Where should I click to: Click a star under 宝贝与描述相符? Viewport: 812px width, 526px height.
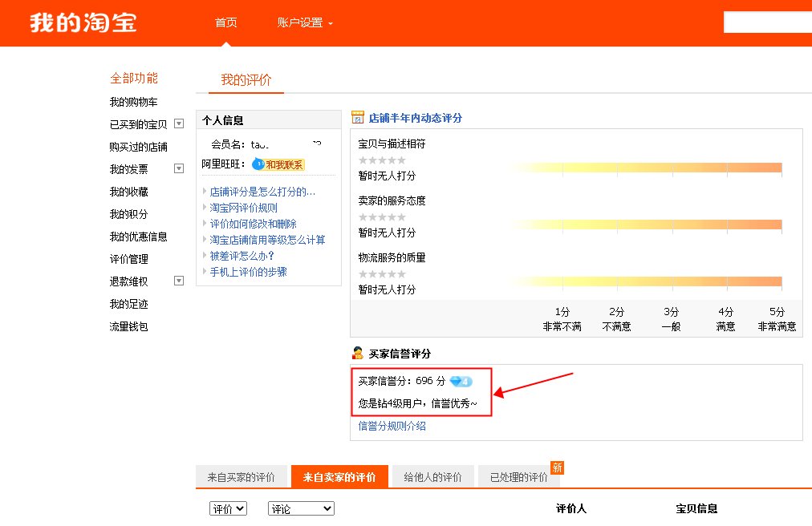click(x=382, y=160)
